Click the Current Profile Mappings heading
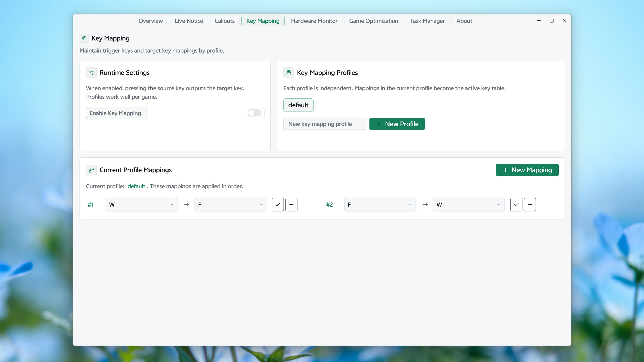This screenshot has width=644, height=362. coord(136,170)
